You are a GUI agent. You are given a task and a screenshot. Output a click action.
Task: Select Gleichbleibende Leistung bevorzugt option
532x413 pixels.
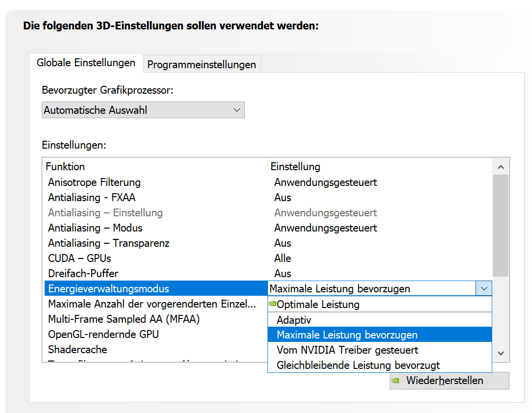[x=380, y=365]
